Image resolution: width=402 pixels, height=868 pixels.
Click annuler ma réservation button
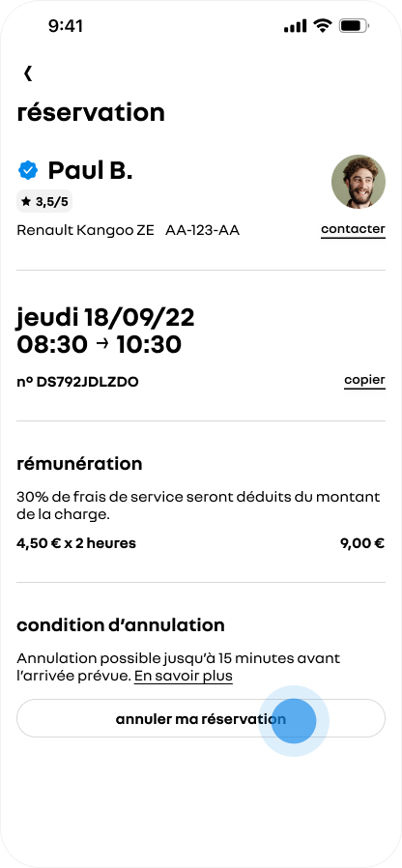click(201, 718)
